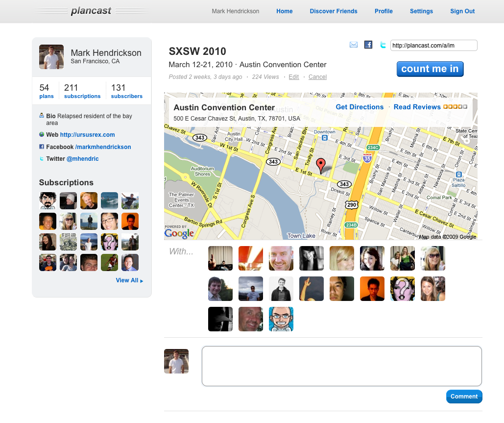Open Settings from top navigation
The height and width of the screenshot is (423, 504).
(421, 11)
